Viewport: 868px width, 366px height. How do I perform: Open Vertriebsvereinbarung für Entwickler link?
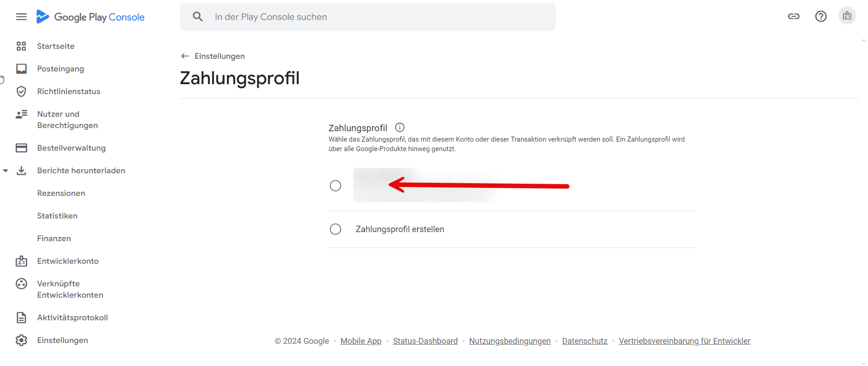click(685, 341)
